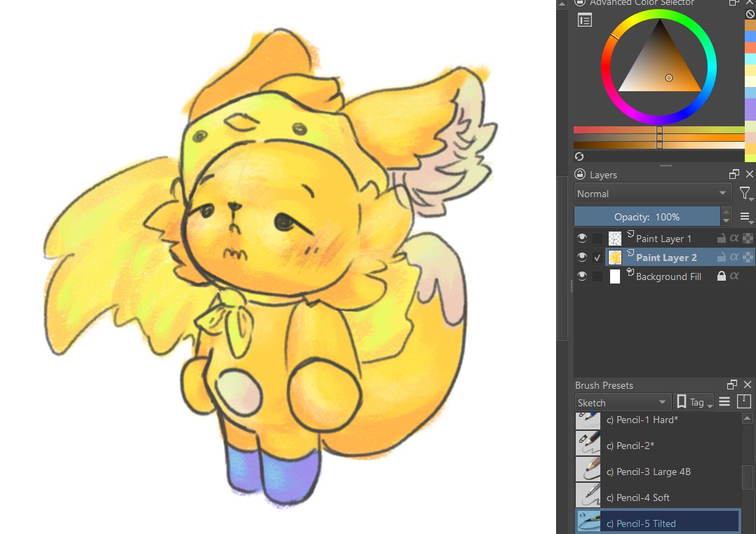Click the middle saturation shade slider
This screenshot has height=534, width=756.
point(659,138)
